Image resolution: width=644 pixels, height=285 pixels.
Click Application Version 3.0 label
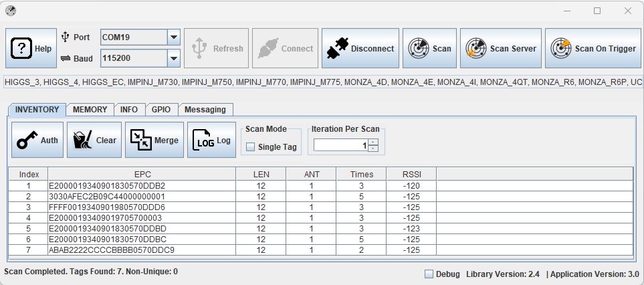tap(595, 274)
